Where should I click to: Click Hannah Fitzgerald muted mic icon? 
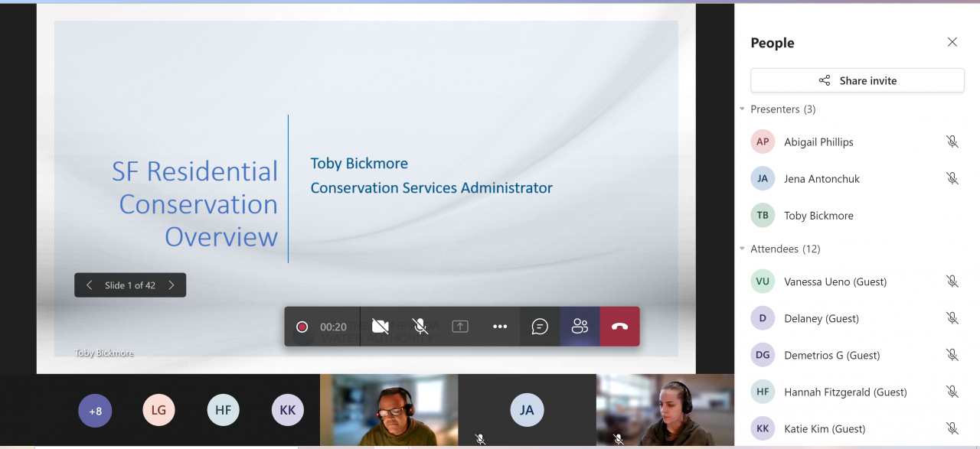click(952, 392)
